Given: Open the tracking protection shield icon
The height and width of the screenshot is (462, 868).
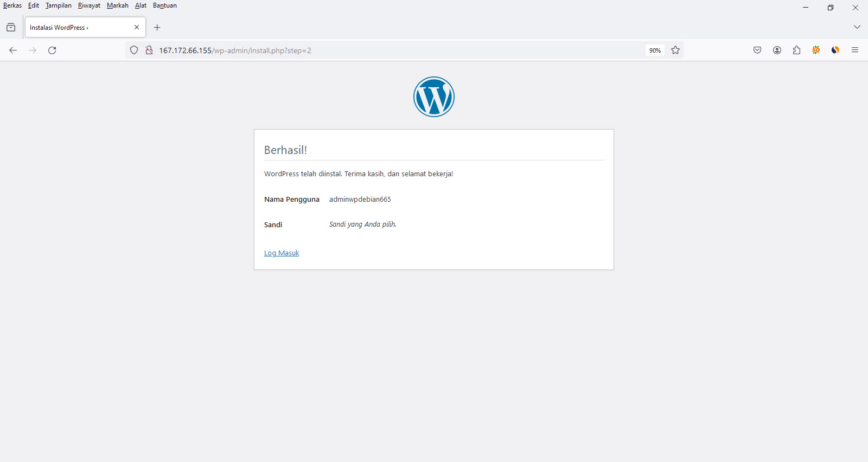Looking at the screenshot, I should point(134,50).
